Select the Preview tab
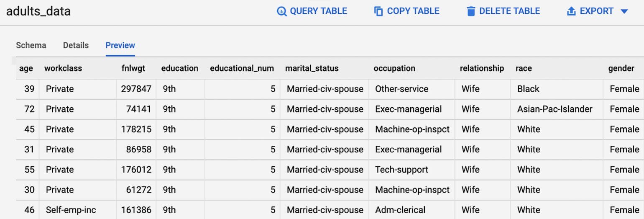This screenshot has width=644, height=219. coord(120,45)
